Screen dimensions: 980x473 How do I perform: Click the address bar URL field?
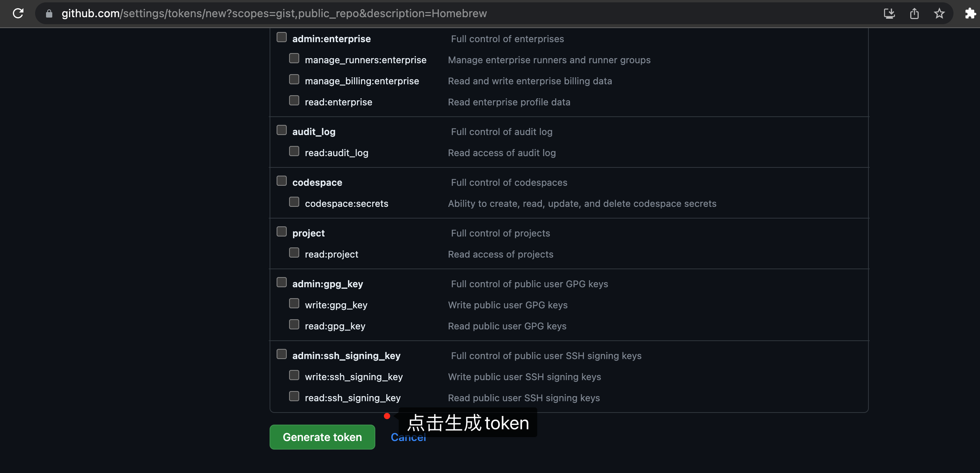pos(273,14)
